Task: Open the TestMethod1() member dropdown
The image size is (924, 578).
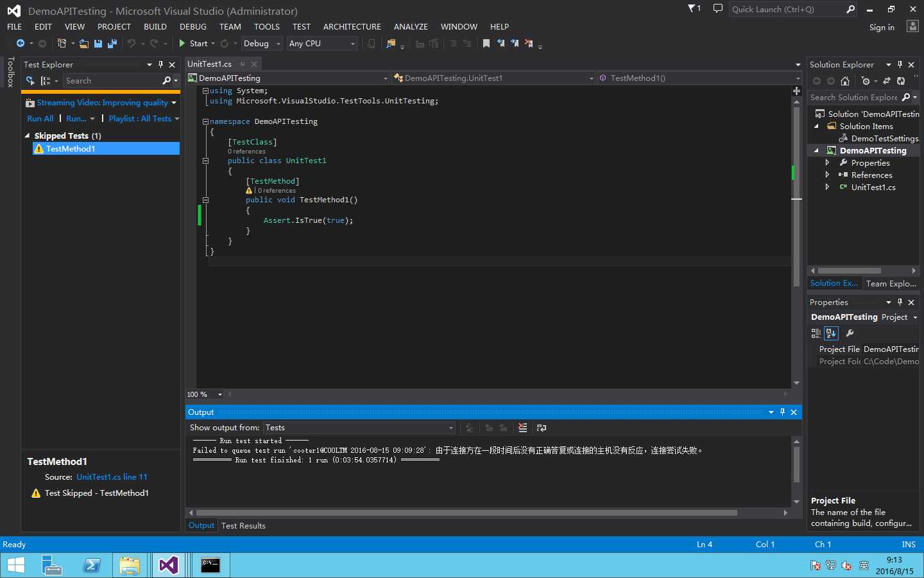Action: (x=699, y=78)
